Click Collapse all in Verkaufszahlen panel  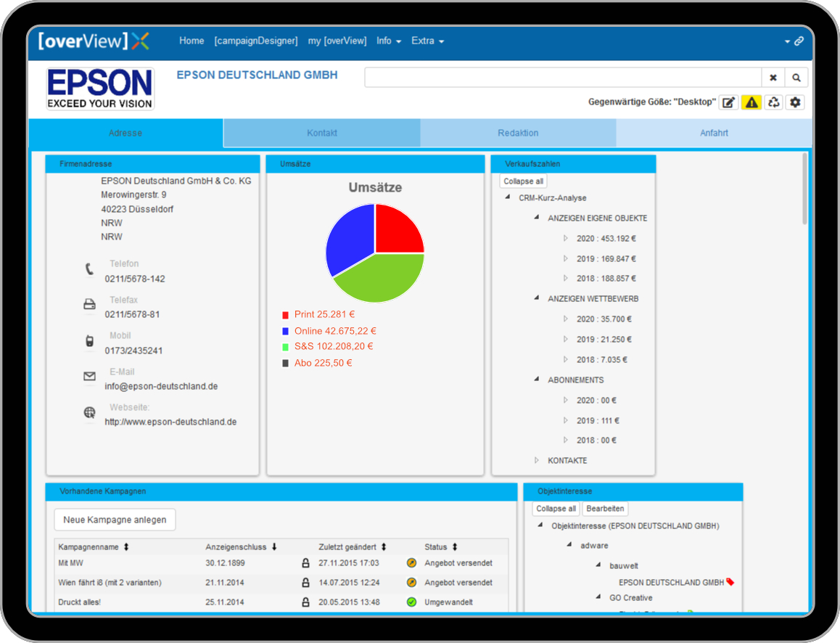523,181
